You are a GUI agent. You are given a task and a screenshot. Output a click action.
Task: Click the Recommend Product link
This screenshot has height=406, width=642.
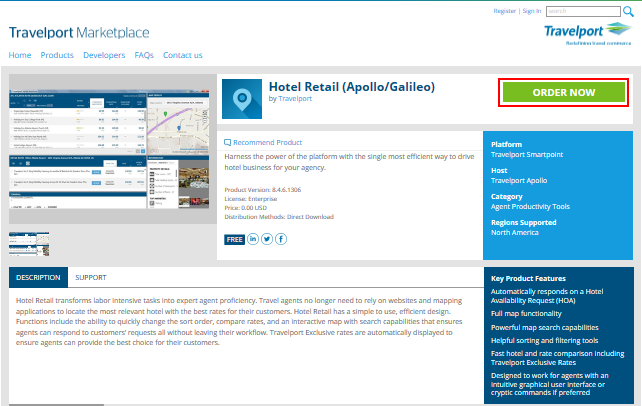point(263,143)
